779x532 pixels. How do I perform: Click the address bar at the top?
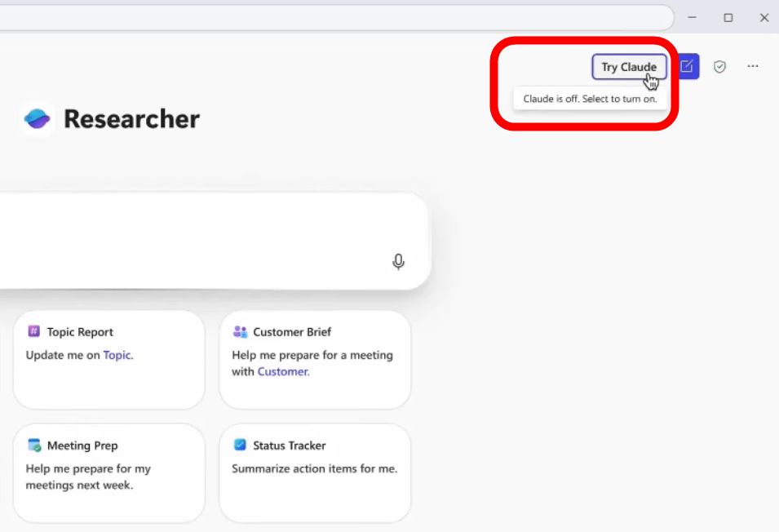(326, 17)
